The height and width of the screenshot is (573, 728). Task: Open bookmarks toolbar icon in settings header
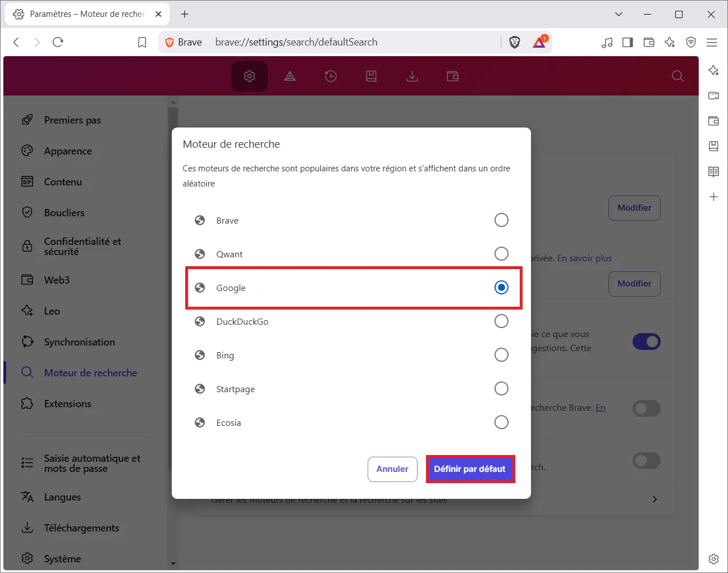point(372,76)
